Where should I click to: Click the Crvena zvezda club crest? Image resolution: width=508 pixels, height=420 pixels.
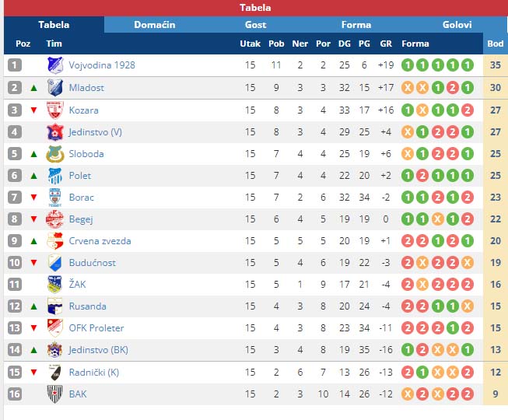pyautogui.click(x=54, y=241)
